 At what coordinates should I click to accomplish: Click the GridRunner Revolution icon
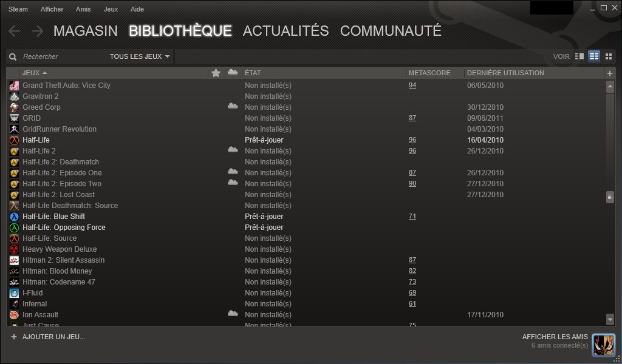[14, 129]
